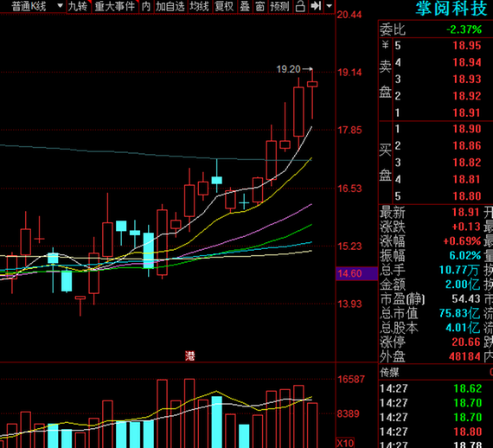The height and width of the screenshot is (448, 493).
Task: Click the 外盘 value 48184
Action: (x=464, y=356)
